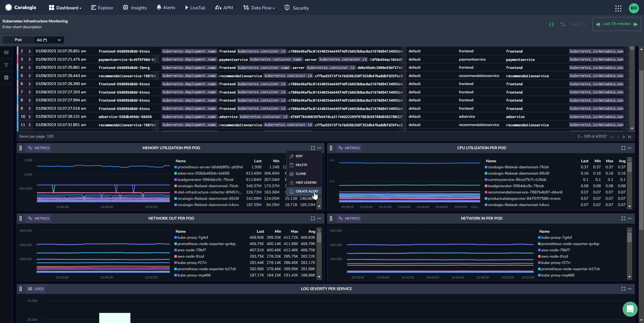Open options menu of CPU Utilization widget

[630, 148]
